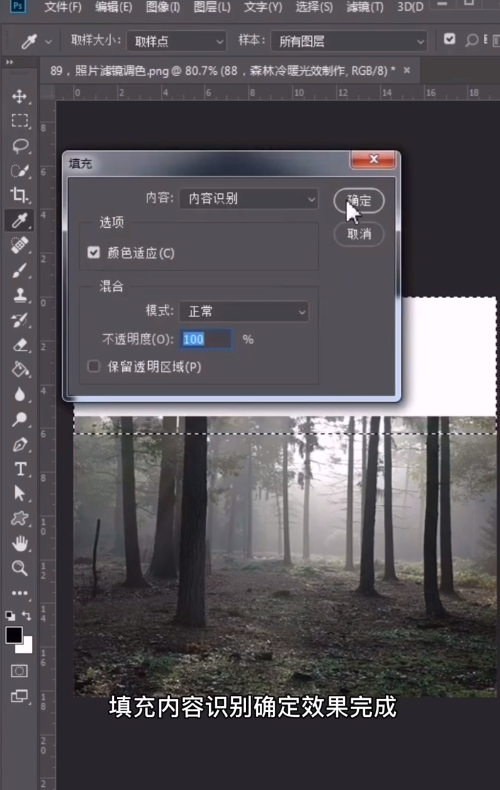500x790 pixels.
Task: Toggle Quick Mask mode
Action: (x=20, y=671)
